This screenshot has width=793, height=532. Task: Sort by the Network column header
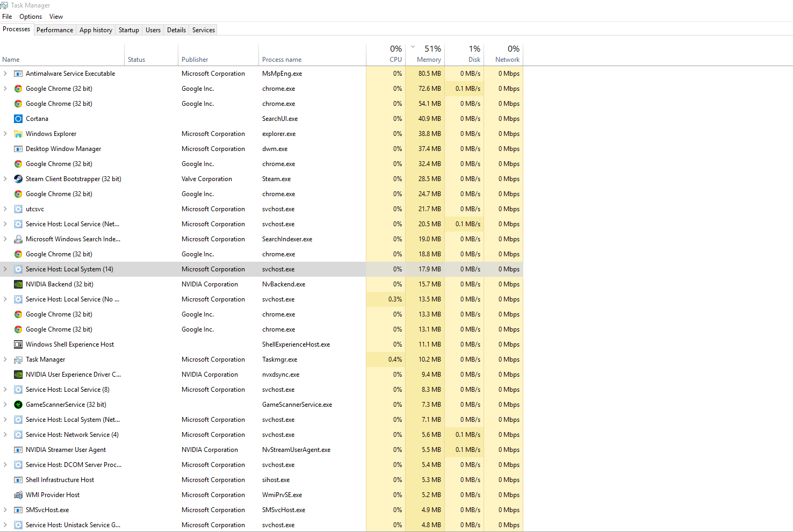click(x=503, y=54)
